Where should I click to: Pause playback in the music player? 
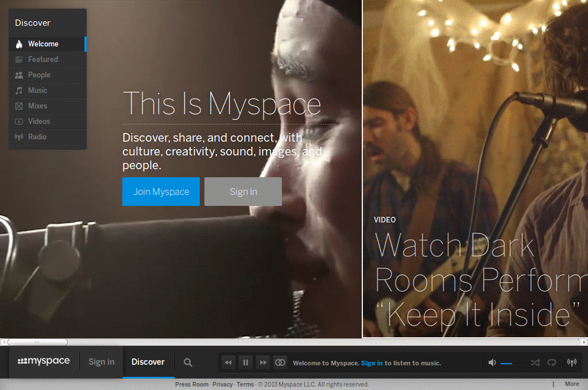[246, 362]
